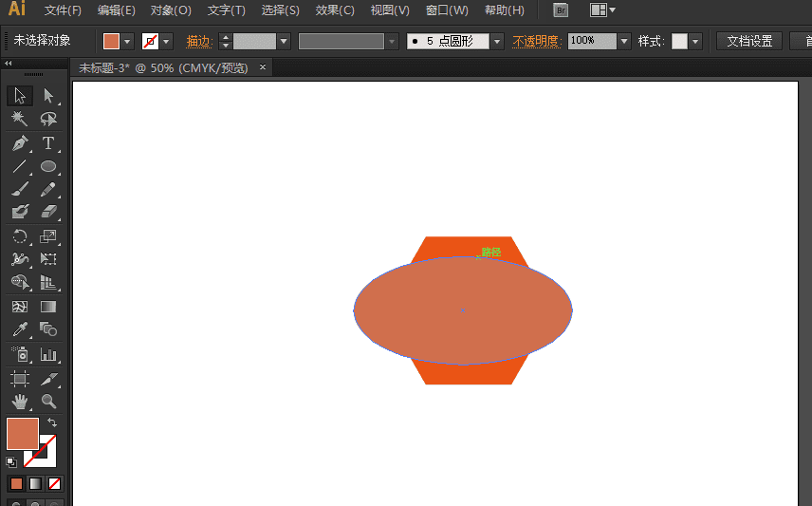Select the Selection tool black arrow
The height and width of the screenshot is (506, 812).
[x=20, y=96]
